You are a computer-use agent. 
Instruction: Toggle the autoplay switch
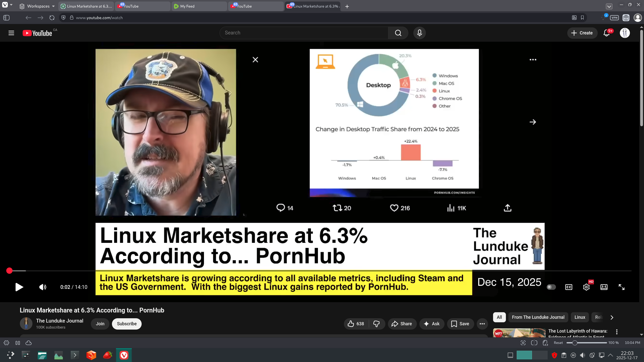551,287
